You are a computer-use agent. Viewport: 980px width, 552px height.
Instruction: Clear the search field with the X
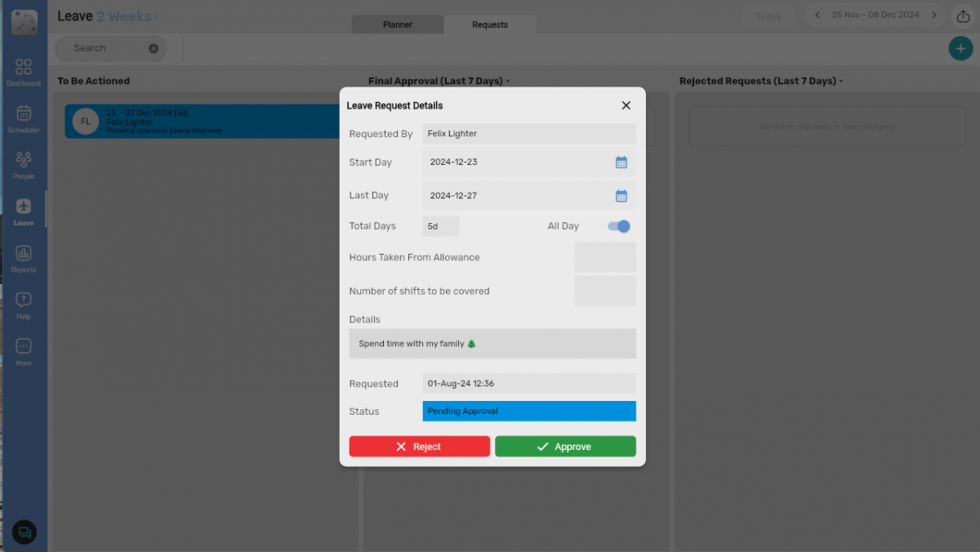point(154,48)
